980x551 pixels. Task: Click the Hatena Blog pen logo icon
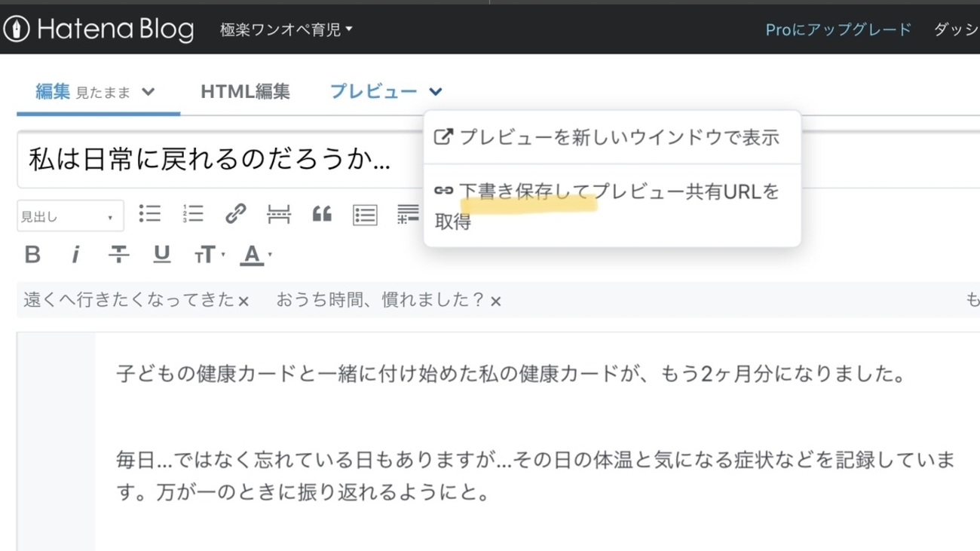(16, 29)
